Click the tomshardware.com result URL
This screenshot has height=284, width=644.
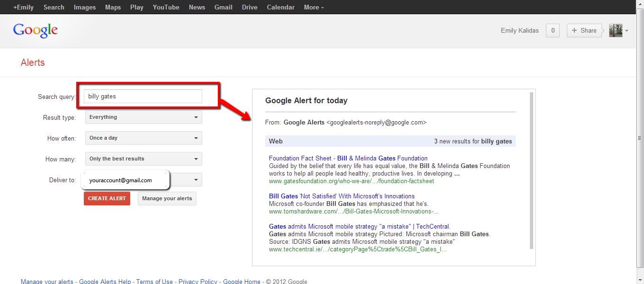(354, 211)
